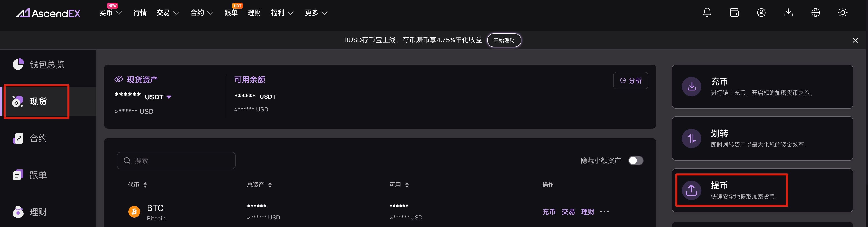The height and width of the screenshot is (227, 868).
Task: Toggle the 隐藏小额资产 switch
Action: 636,161
